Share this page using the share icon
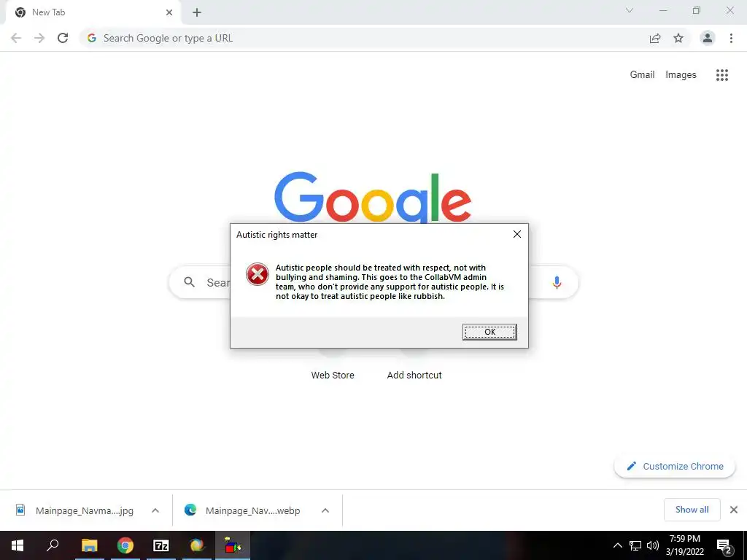The width and height of the screenshot is (747, 560). [655, 38]
